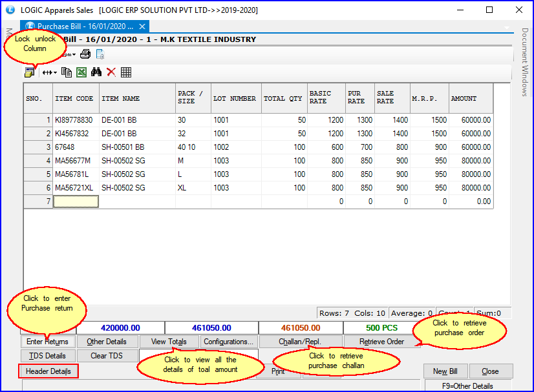Click the Clear TDS button

click(107, 356)
